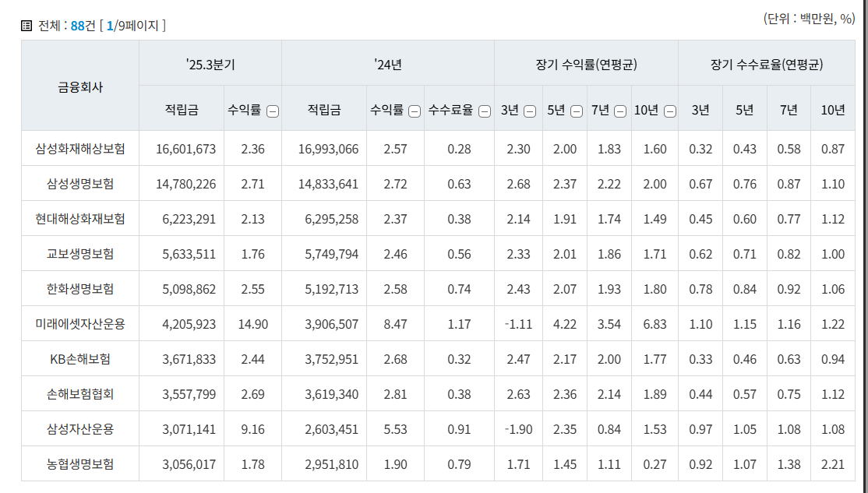Click the 단위 백만원 unit note
Image resolution: width=868 pixels, height=493 pixels.
coord(809,19)
